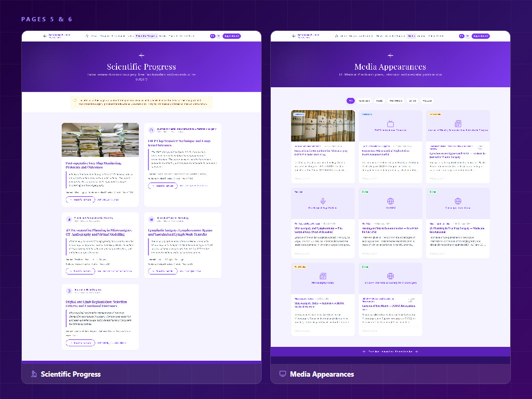Screen dimensions: 532x399
Task: Select the All media filter pill
Action: (x=351, y=101)
